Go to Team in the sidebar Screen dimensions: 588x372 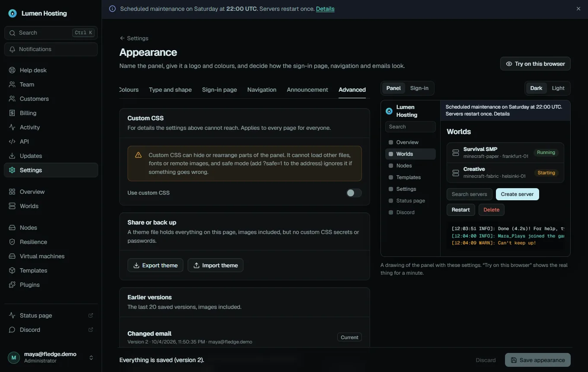click(x=51, y=84)
